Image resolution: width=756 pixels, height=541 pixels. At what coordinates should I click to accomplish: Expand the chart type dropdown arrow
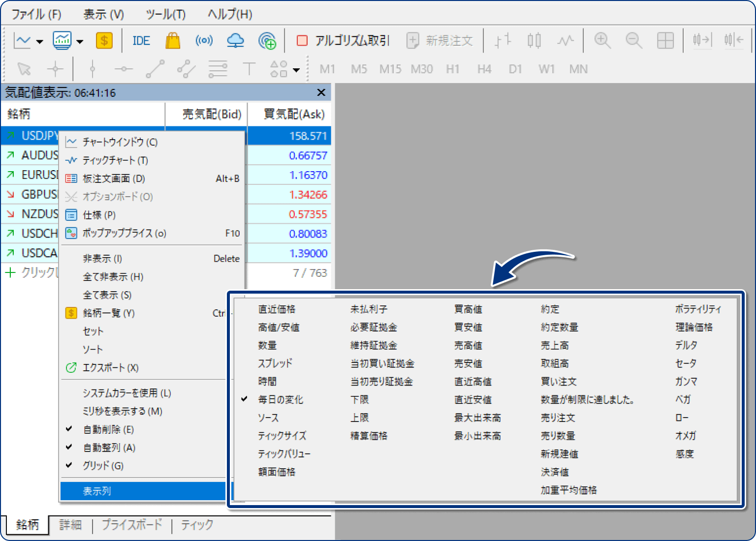click(40, 42)
